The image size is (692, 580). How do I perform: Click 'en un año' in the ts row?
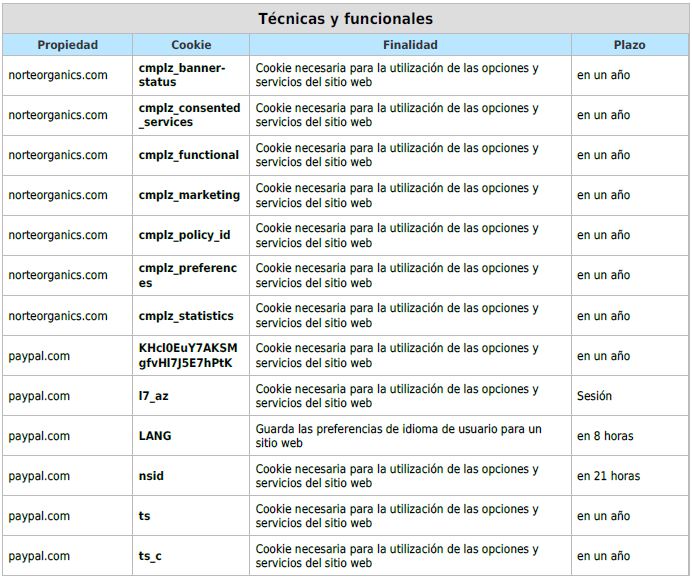pyautogui.click(x=603, y=516)
